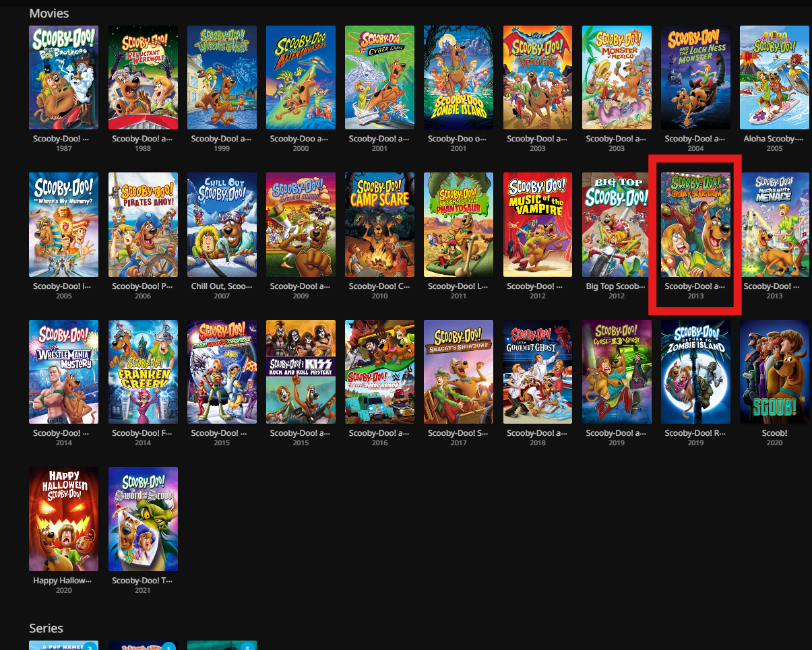The image size is (812, 650).
Task: Click the Scoob! title text link
Action: tap(774, 433)
